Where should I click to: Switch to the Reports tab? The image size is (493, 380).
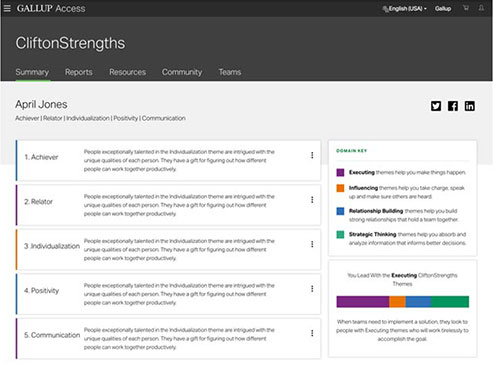pos(79,72)
